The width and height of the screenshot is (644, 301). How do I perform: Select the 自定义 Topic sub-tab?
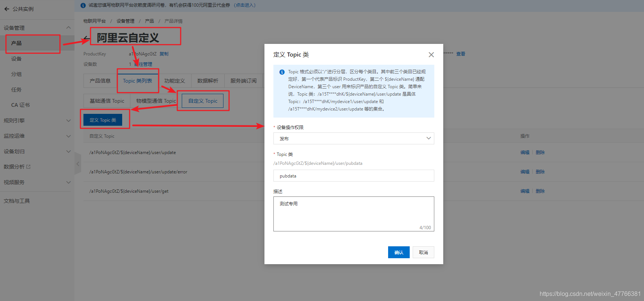203,101
